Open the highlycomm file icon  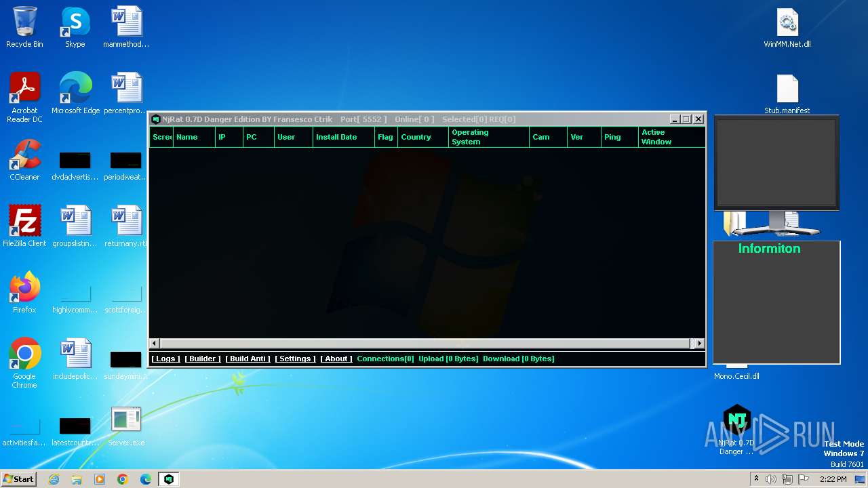tap(75, 300)
